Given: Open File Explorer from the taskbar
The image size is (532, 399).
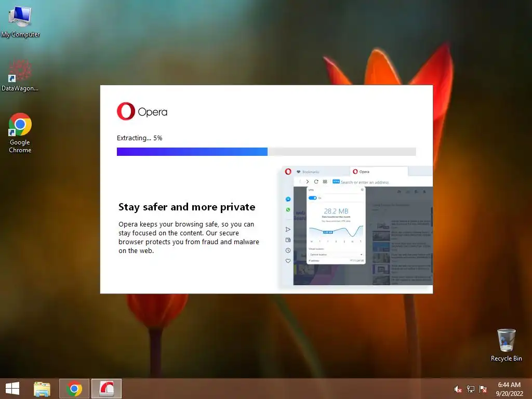Looking at the screenshot, I should pyautogui.click(x=42, y=389).
